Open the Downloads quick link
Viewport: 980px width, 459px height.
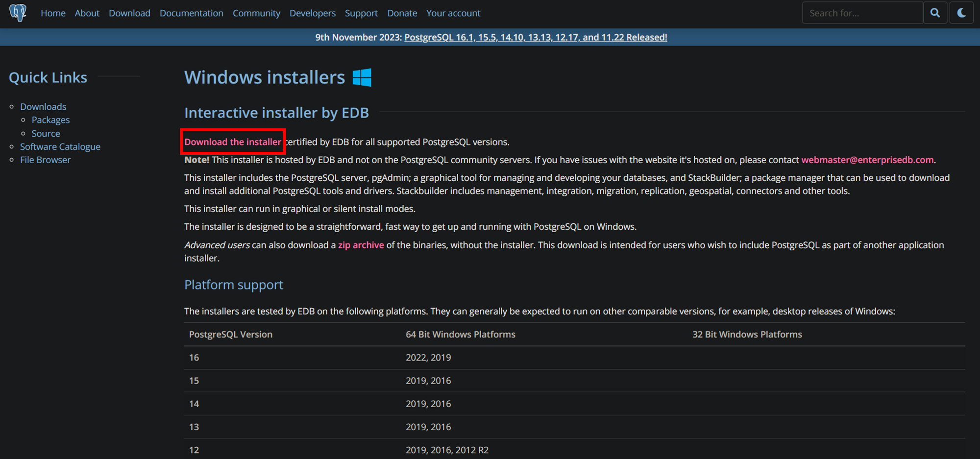pos(43,107)
